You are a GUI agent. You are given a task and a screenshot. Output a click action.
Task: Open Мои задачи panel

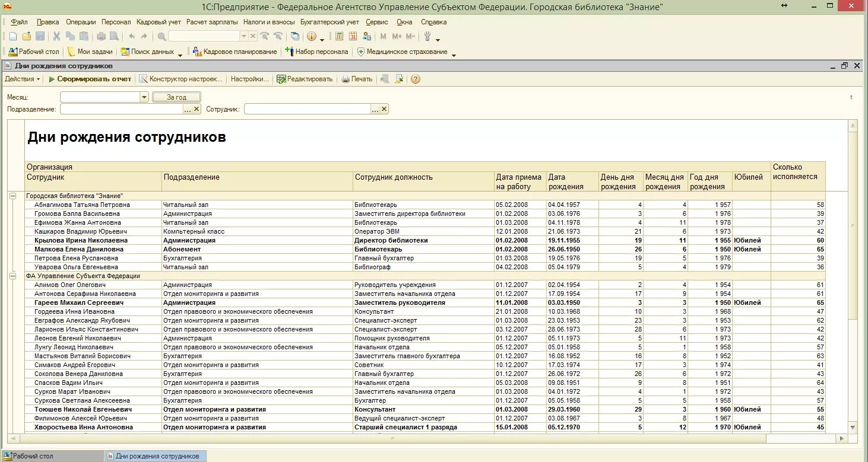tap(90, 52)
